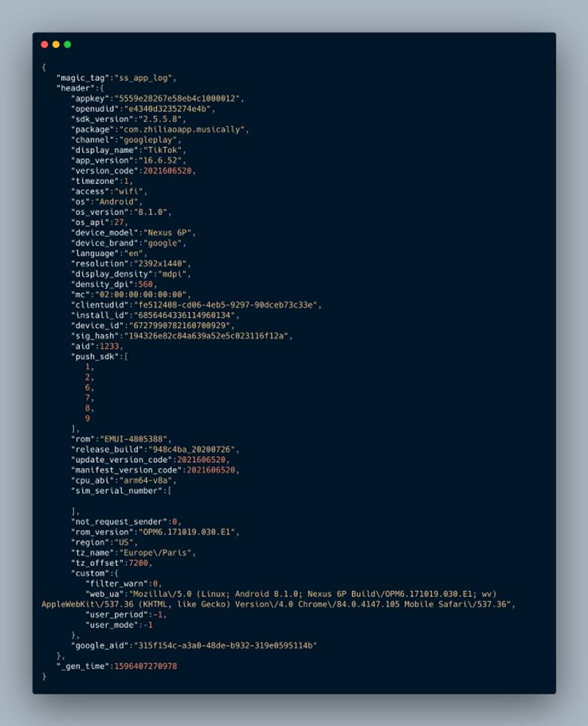Click the "sim_serial_number" key

pyautogui.click(x=118, y=491)
